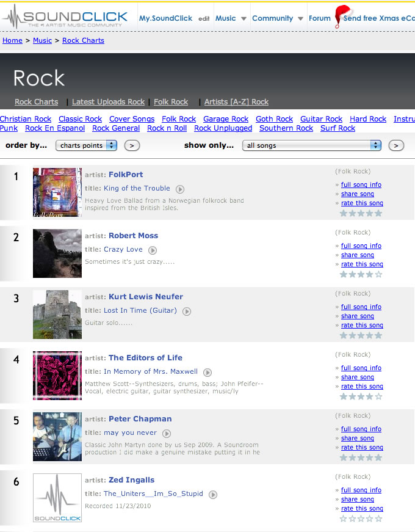Switch to Latest Uploads Rock tab
The height and width of the screenshot is (532, 415).
108,102
